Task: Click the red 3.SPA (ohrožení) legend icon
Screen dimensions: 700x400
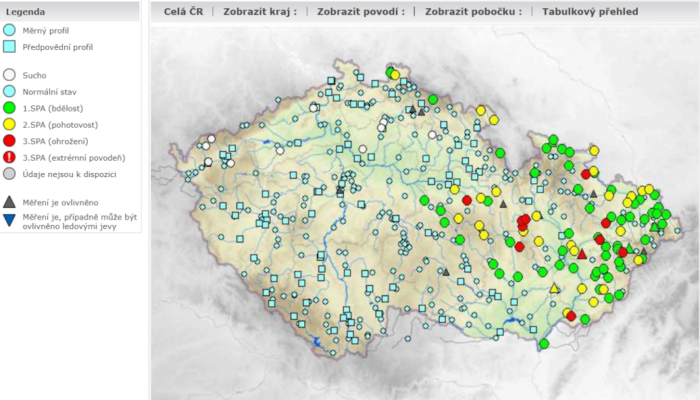Action: [x=9, y=141]
